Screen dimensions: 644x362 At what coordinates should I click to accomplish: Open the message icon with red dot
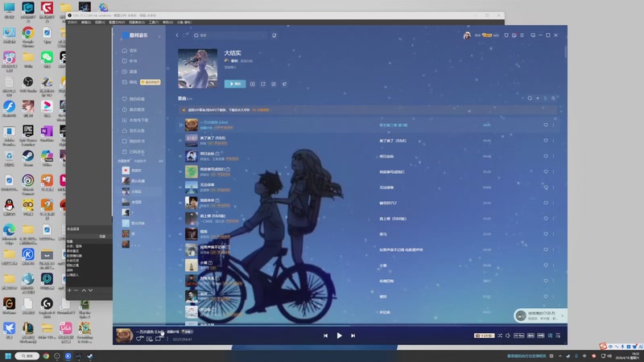514,35
